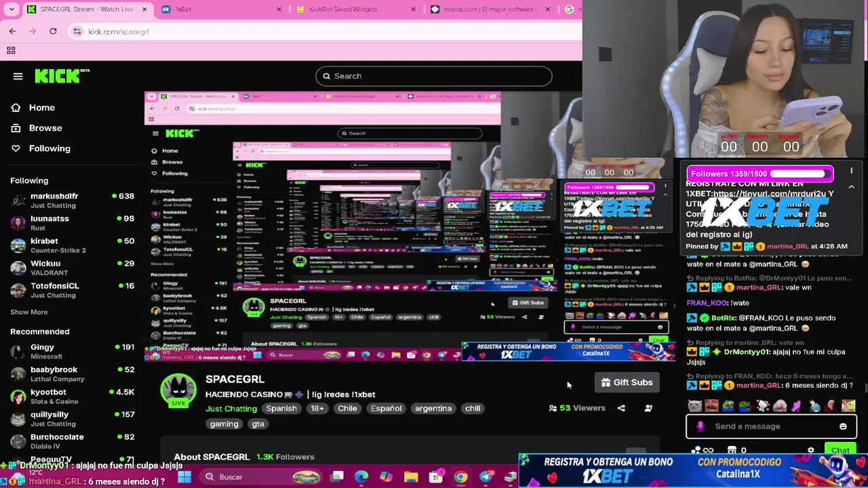Open luunaatss channel from Following
The width and height of the screenshot is (868, 488).
(x=72, y=223)
